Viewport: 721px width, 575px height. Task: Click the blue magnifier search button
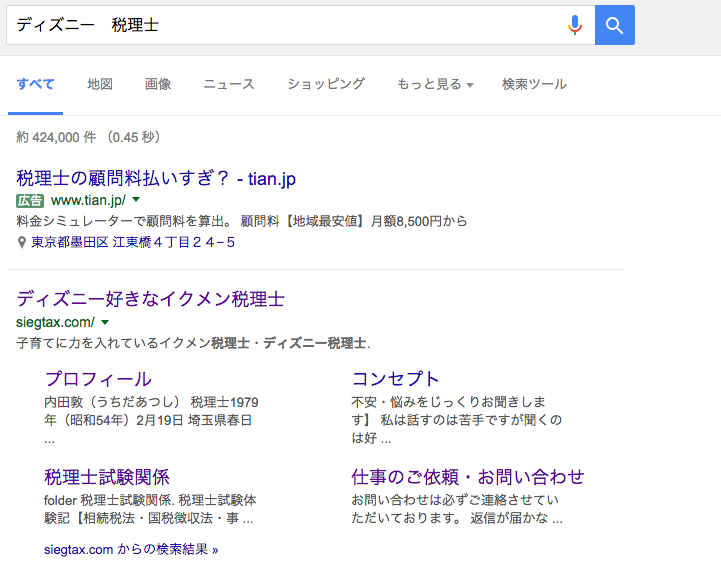[615, 25]
